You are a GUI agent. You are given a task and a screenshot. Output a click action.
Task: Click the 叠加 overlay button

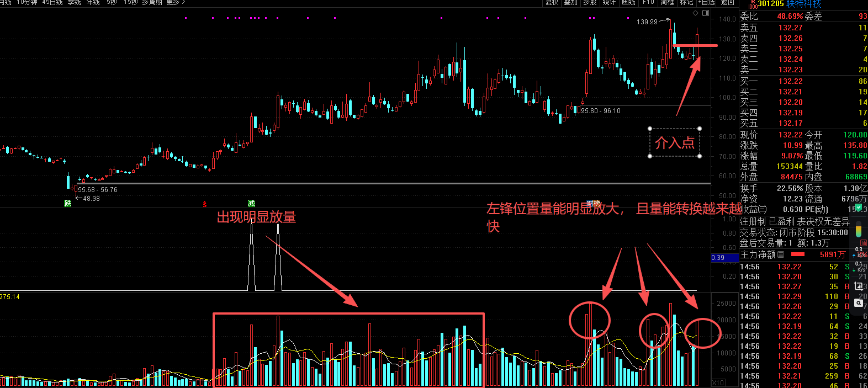click(x=571, y=3)
